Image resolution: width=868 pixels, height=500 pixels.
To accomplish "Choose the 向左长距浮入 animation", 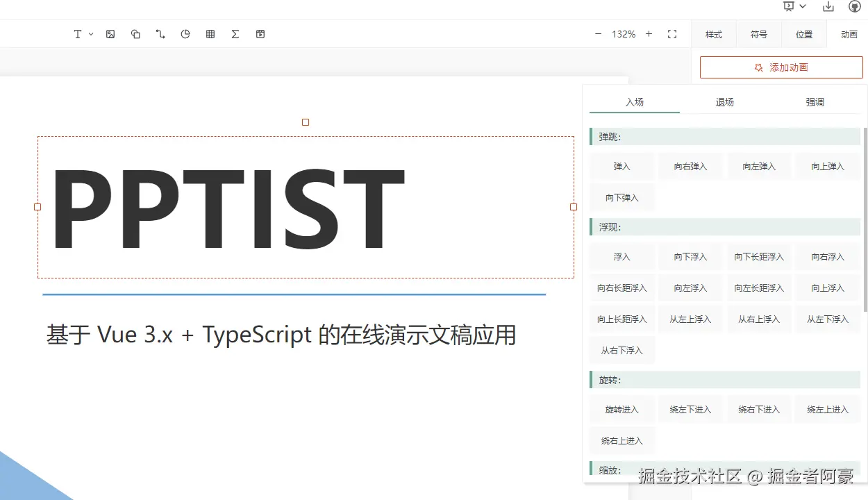I will (x=759, y=288).
